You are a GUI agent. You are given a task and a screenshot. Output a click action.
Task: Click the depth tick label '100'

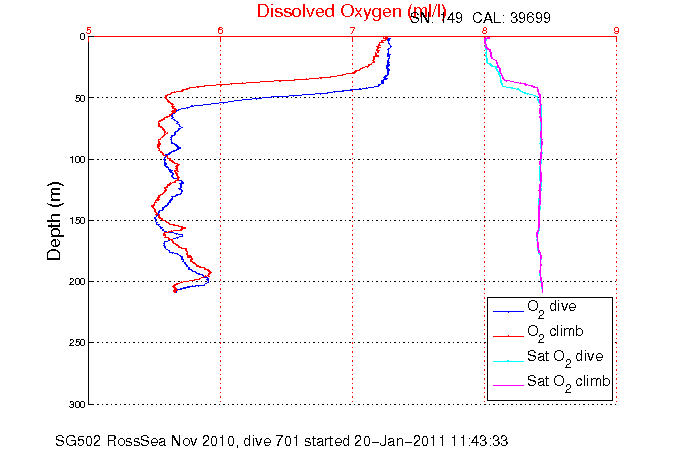[77, 160]
